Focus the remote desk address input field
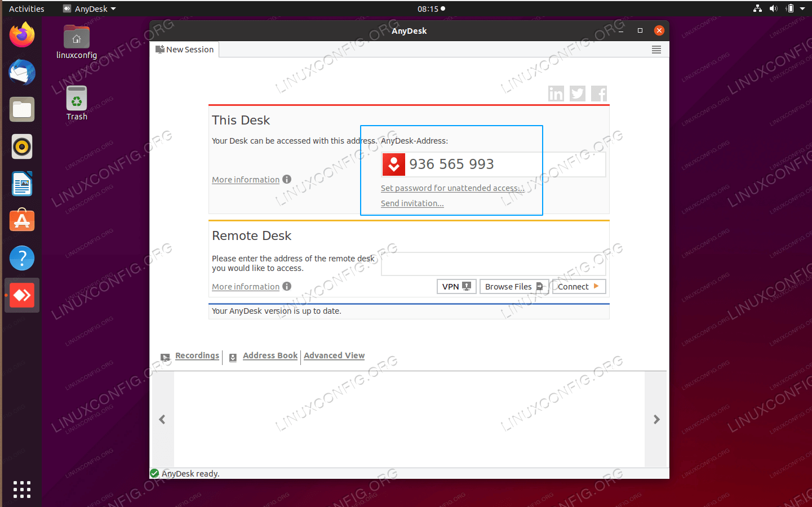Viewport: 812px width, 507px height. pyautogui.click(x=494, y=264)
